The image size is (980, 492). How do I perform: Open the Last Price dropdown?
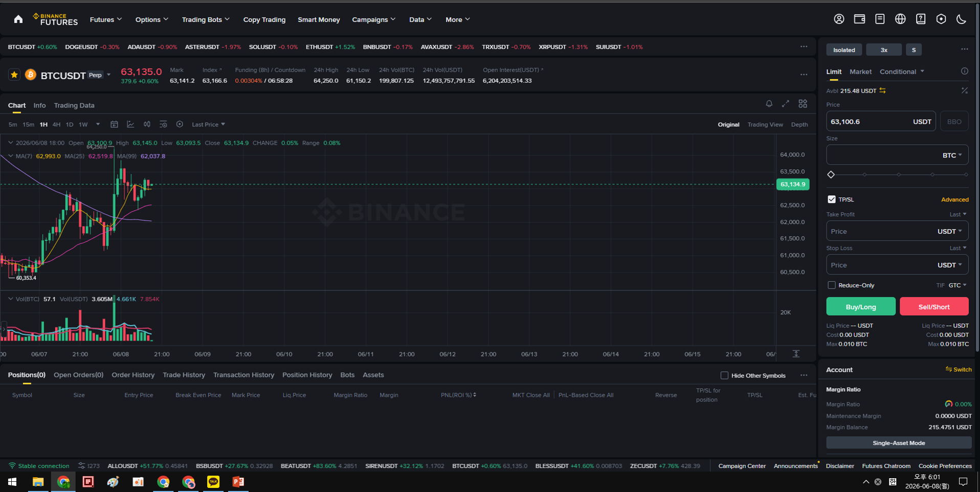click(x=208, y=124)
